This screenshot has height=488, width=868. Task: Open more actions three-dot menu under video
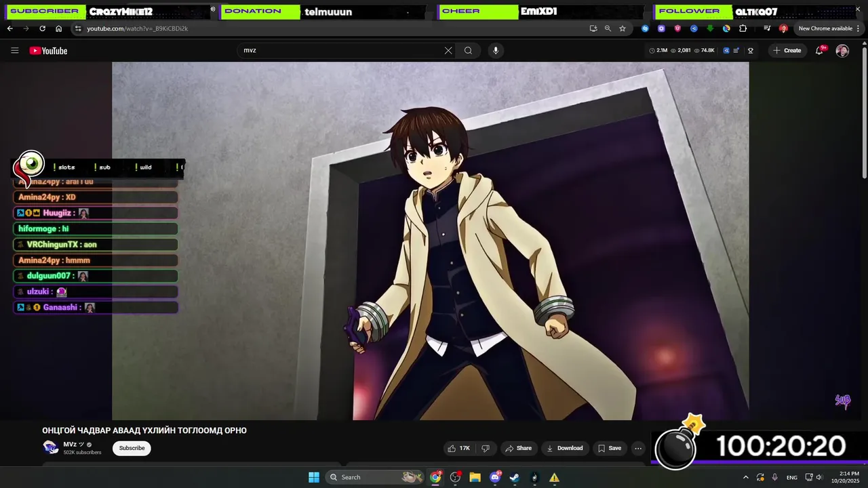pos(638,448)
